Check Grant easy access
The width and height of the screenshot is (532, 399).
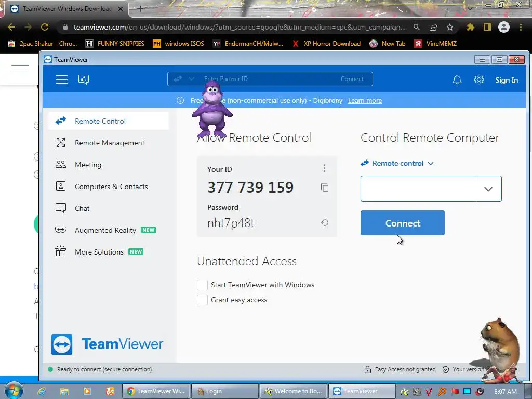(x=202, y=300)
